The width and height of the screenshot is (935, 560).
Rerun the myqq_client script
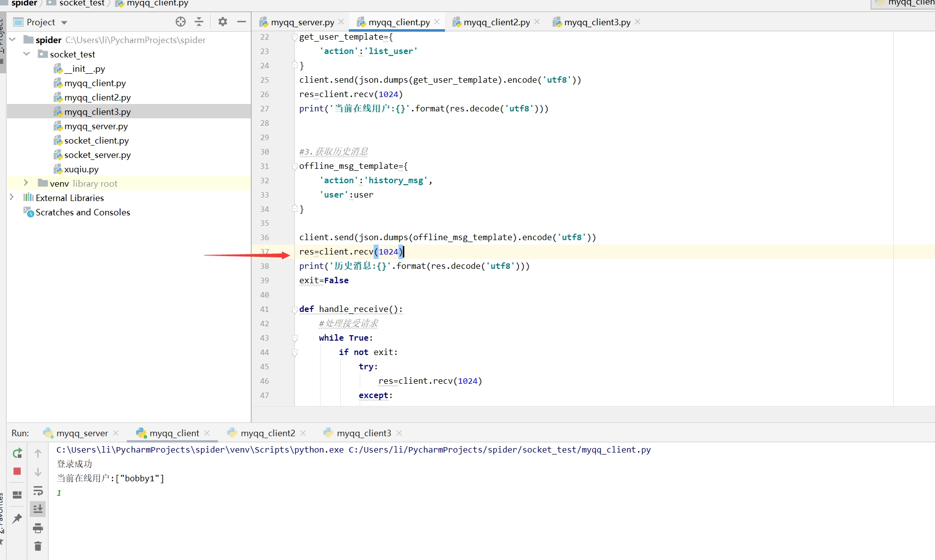(17, 453)
